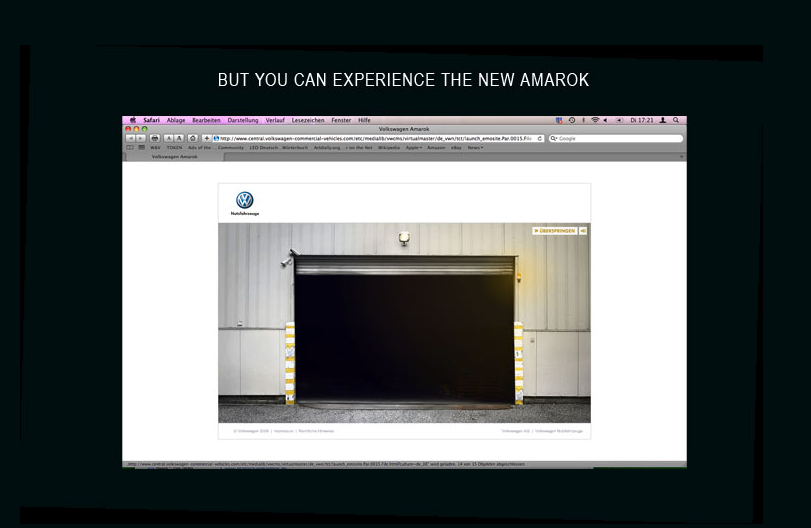Click the print icon in the toolbar
The height and width of the screenshot is (528, 811).
click(x=155, y=139)
